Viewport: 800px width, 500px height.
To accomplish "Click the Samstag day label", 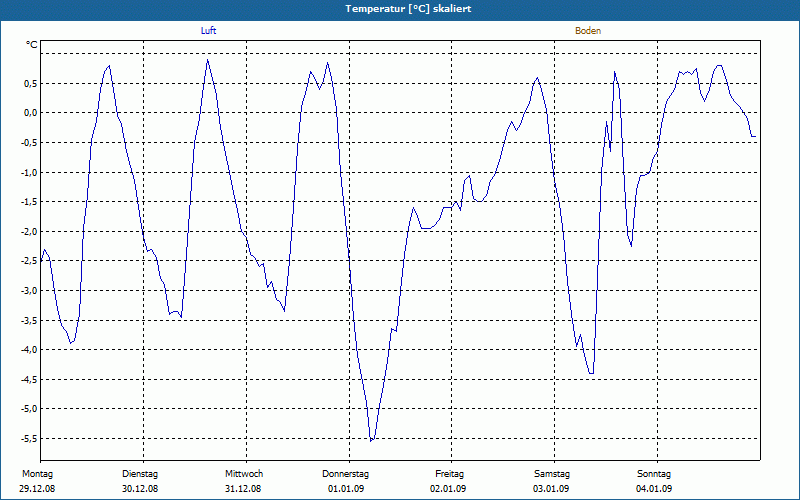I will point(552,474).
